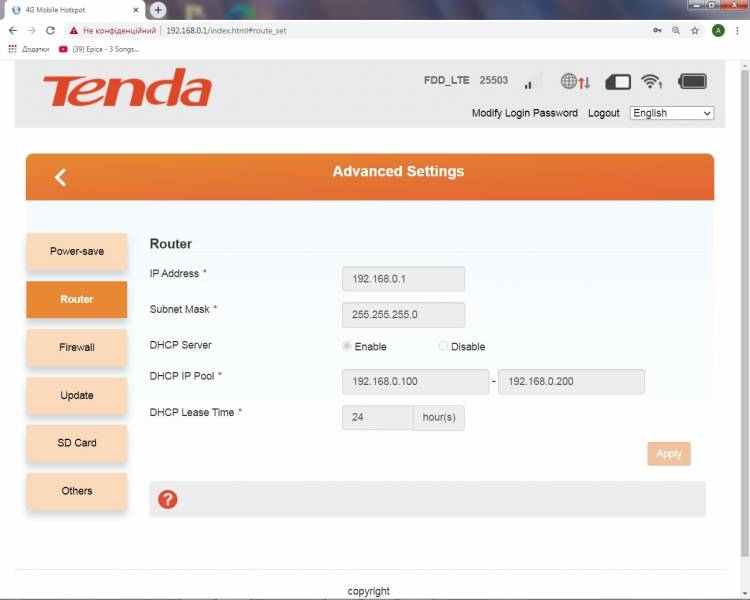Bookmark this page with star icon
Screen dimensions: 750x600
695,31
